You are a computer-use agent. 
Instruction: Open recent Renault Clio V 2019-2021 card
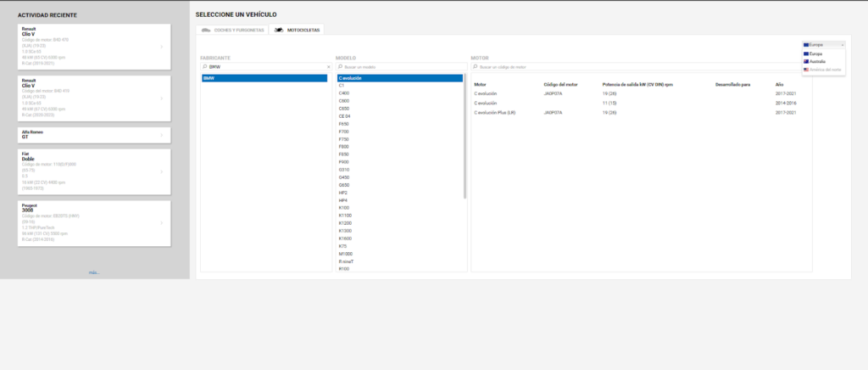tap(93, 47)
